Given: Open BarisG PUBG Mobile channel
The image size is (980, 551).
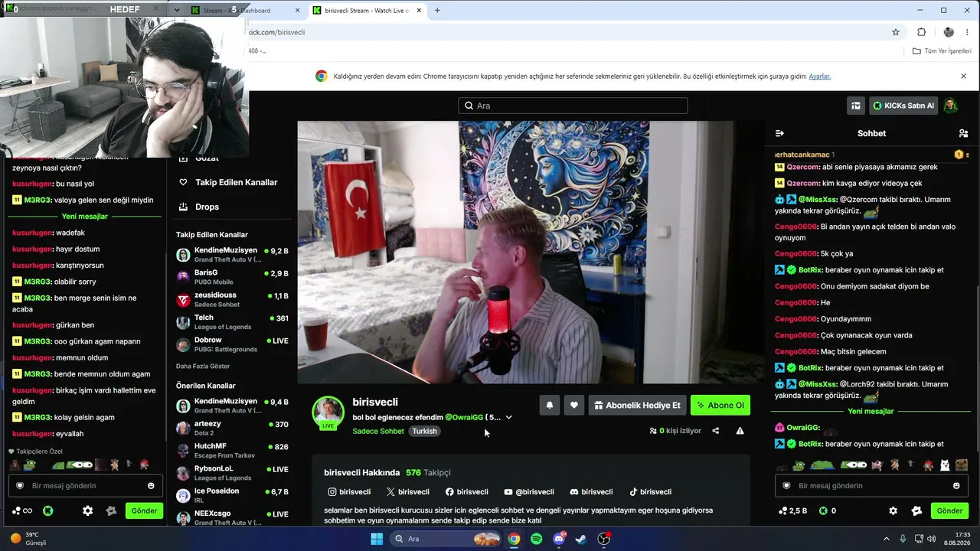Looking at the screenshot, I should coord(233,277).
